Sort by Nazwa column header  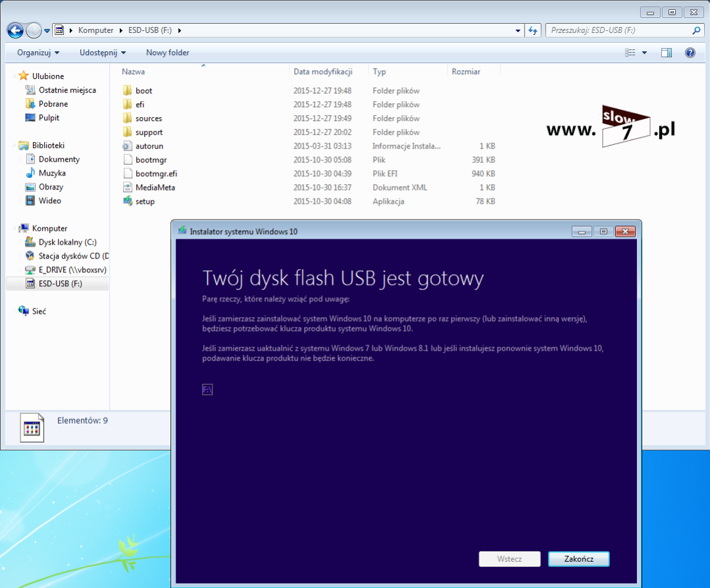(x=133, y=72)
